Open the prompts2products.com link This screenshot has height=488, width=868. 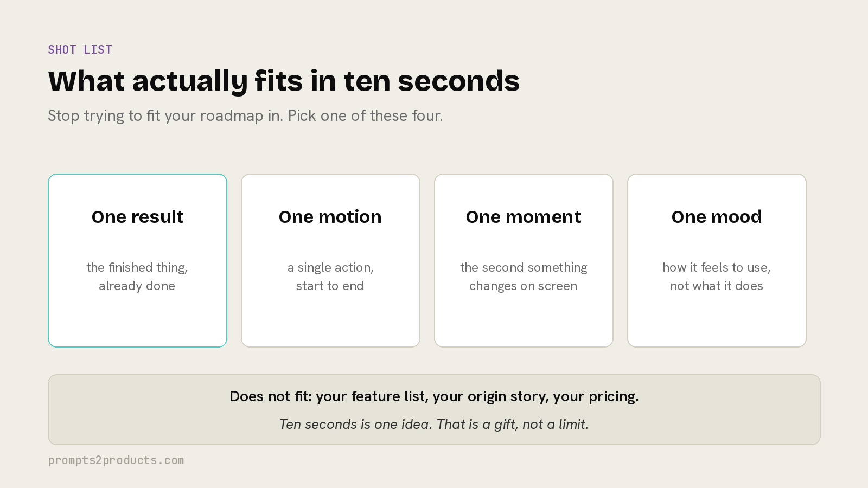[x=116, y=460]
